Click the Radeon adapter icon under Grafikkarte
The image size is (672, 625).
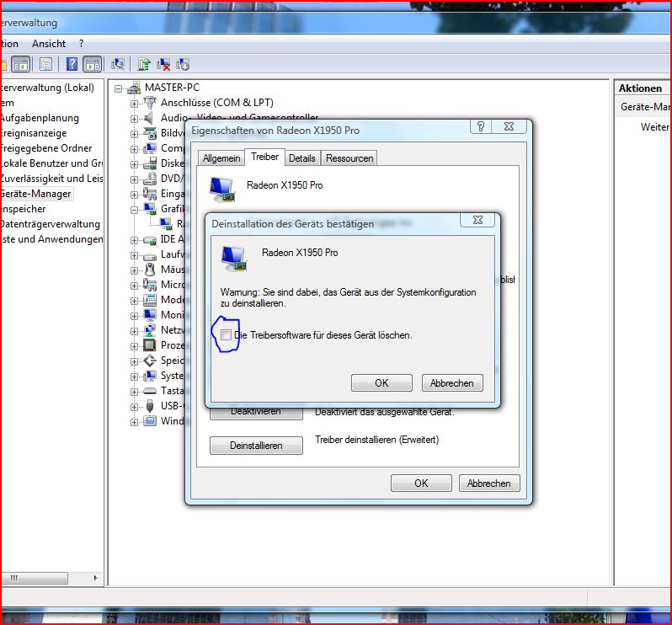[x=166, y=224]
